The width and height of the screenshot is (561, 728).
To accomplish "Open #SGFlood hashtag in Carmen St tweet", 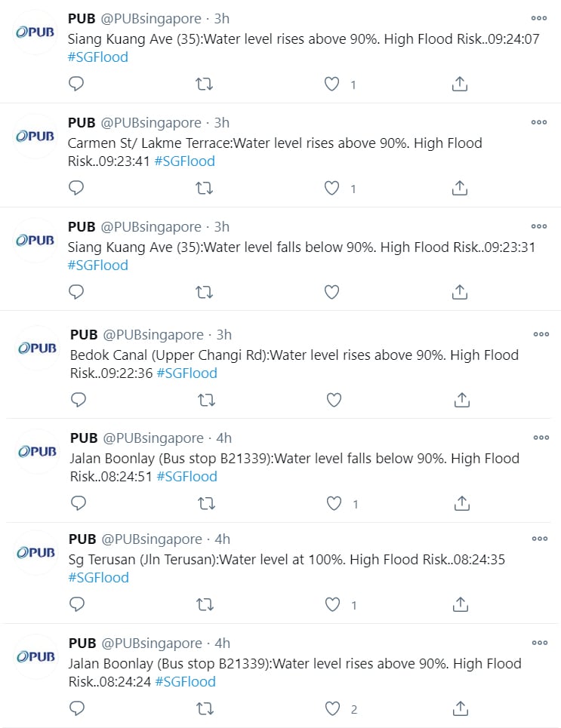I will [x=184, y=161].
